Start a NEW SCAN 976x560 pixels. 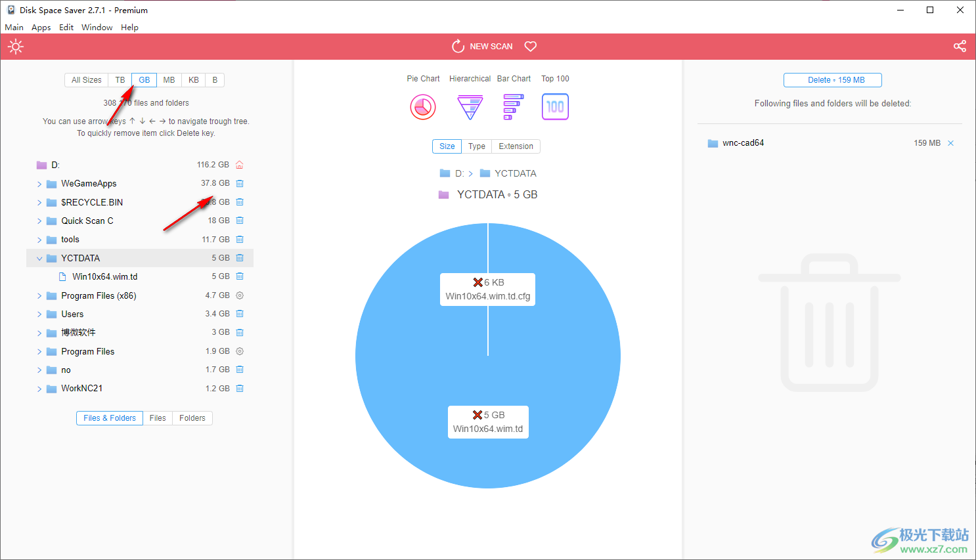point(483,47)
